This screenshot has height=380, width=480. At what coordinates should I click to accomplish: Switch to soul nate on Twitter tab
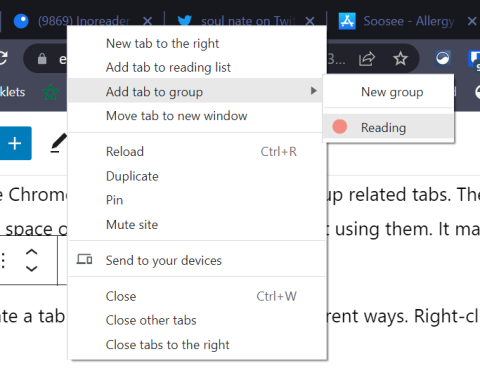point(248,21)
